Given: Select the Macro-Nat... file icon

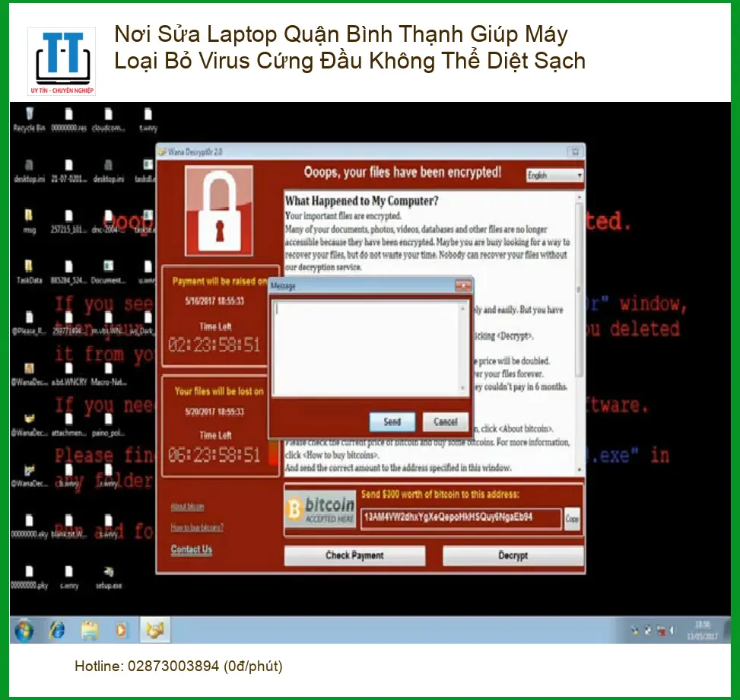Looking at the screenshot, I should point(109,374).
